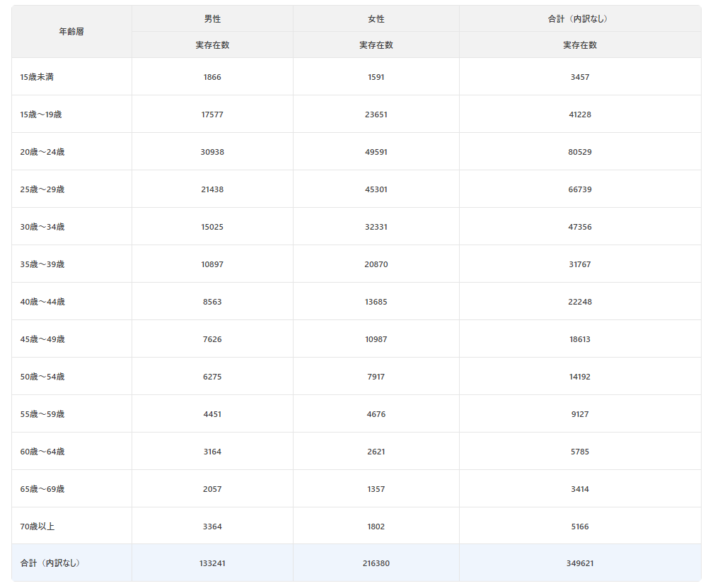Viewport: 708px width, 588px height.
Task: Select the 30歳～34歳 row label
Action: pos(42,227)
